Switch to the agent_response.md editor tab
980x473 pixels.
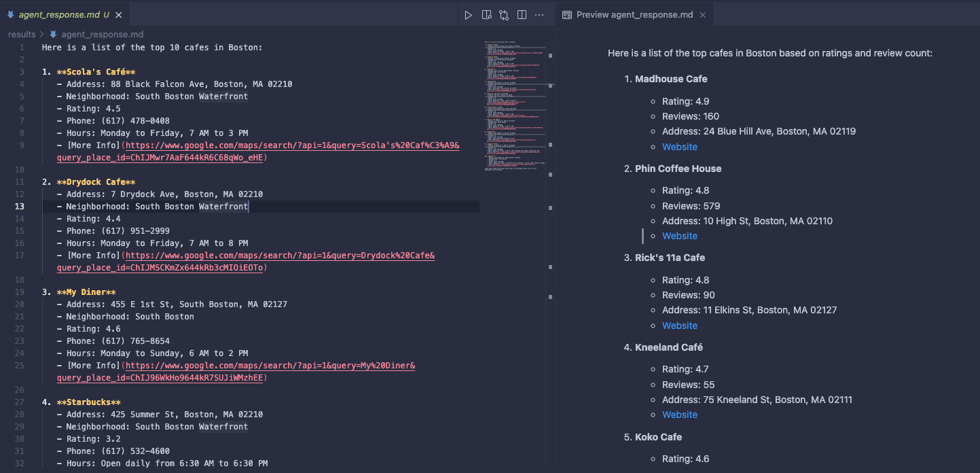pos(58,14)
